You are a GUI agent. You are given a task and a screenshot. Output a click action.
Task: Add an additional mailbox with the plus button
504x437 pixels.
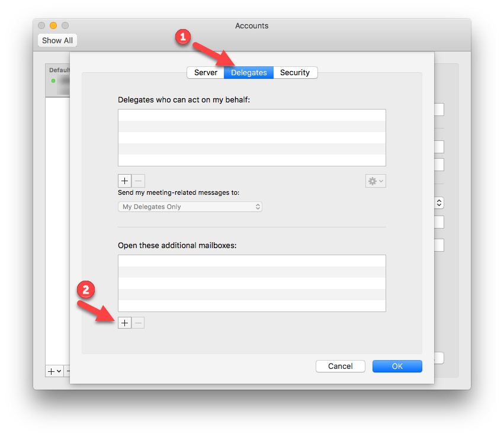click(x=124, y=323)
